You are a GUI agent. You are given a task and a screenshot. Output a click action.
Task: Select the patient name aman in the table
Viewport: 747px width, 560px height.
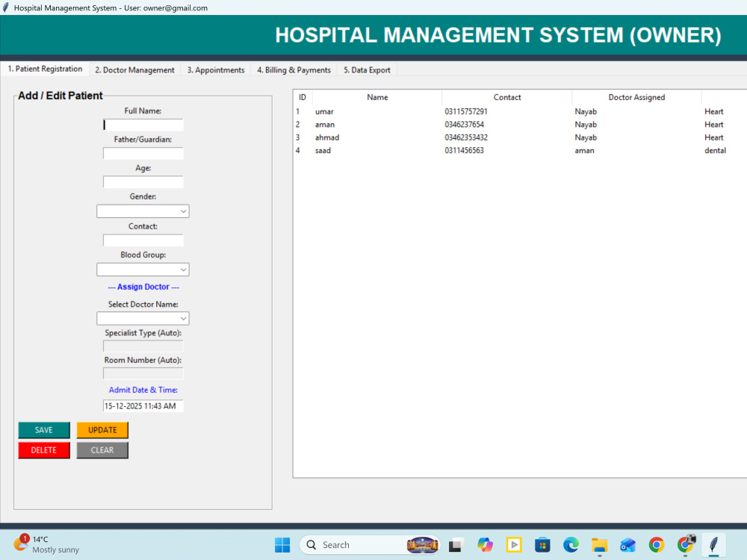[x=325, y=124]
